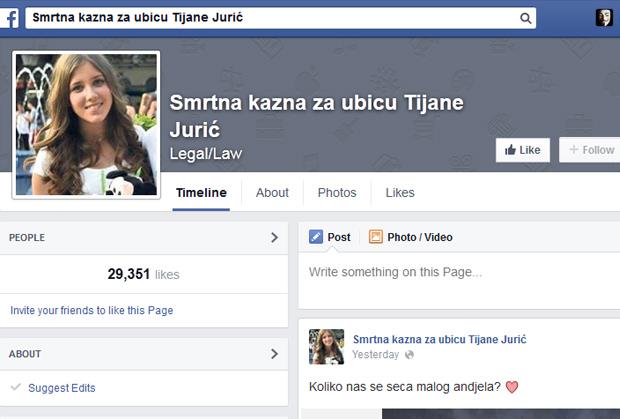Click the thumbs-up Like button
This screenshot has height=419, width=620.
(522, 150)
